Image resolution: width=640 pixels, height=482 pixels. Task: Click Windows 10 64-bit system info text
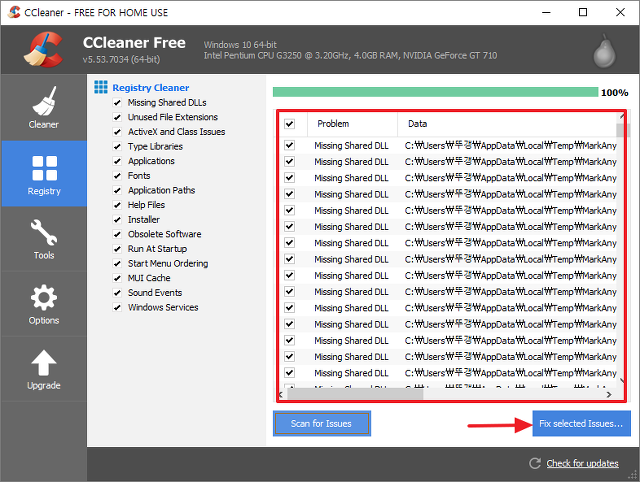click(240, 44)
